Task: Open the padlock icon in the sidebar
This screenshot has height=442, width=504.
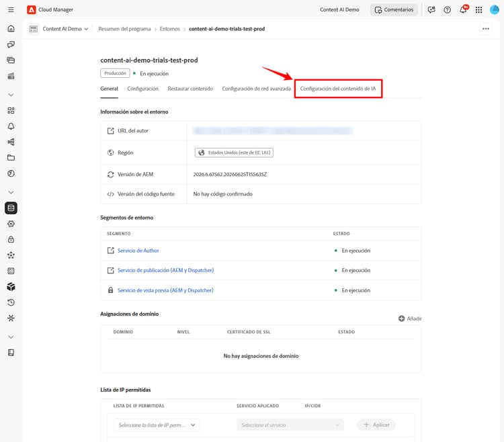Action: (11, 239)
